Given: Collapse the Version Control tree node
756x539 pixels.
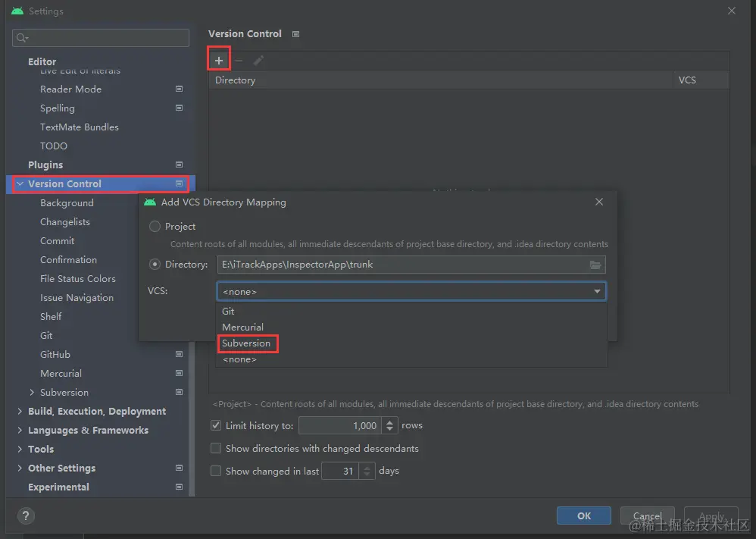Looking at the screenshot, I should tap(20, 184).
